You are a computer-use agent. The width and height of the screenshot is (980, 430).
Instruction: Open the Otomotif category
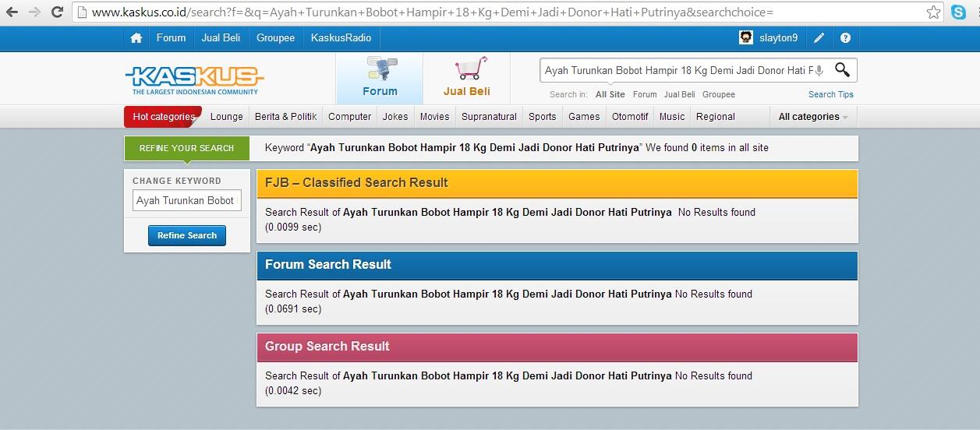pos(630,117)
